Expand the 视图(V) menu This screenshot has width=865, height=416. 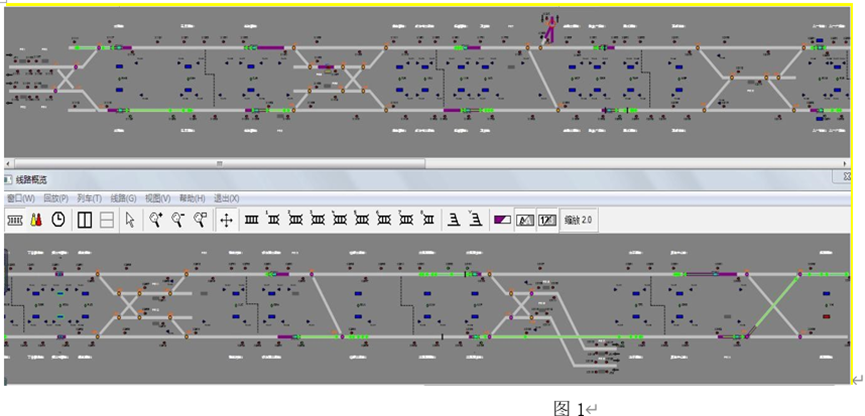tap(157, 199)
